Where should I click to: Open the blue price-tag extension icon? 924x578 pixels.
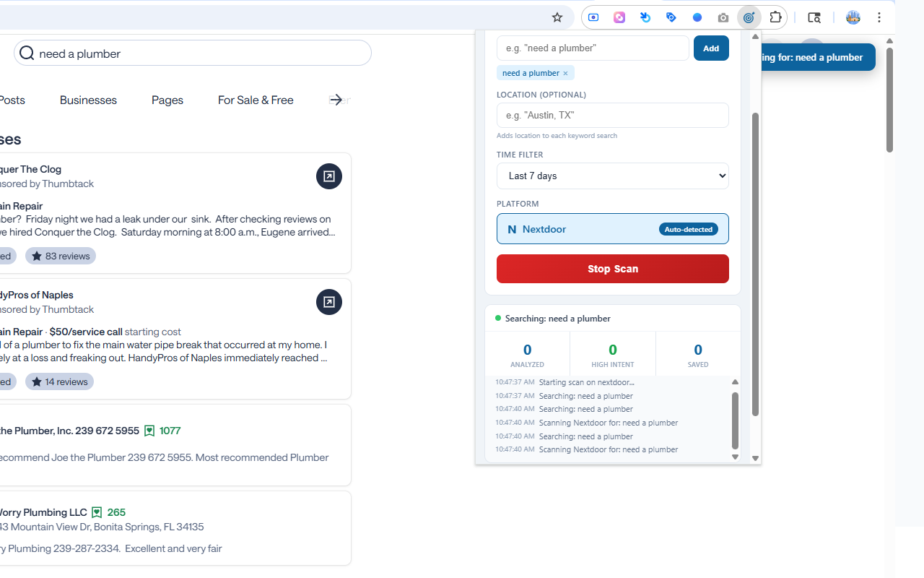click(x=671, y=17)
